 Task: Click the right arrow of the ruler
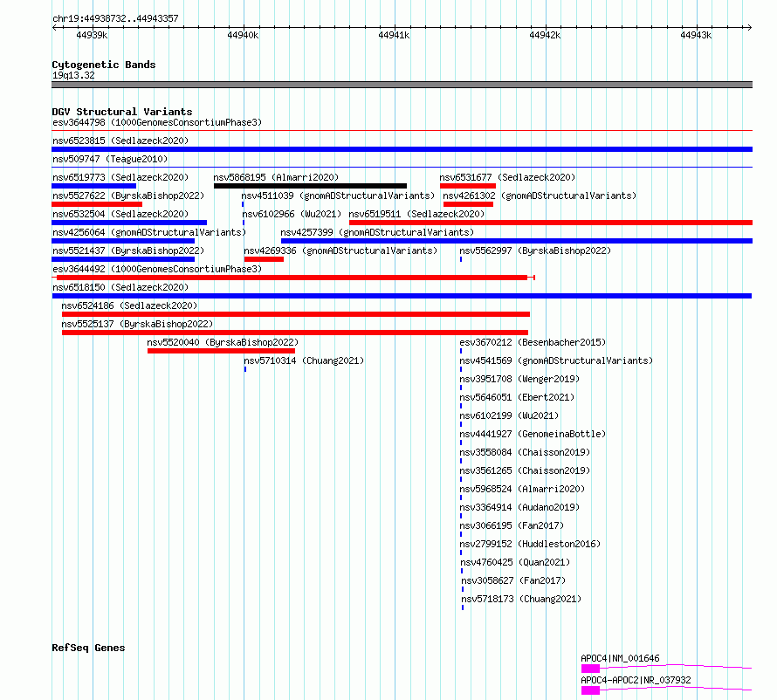pos(750,27)
